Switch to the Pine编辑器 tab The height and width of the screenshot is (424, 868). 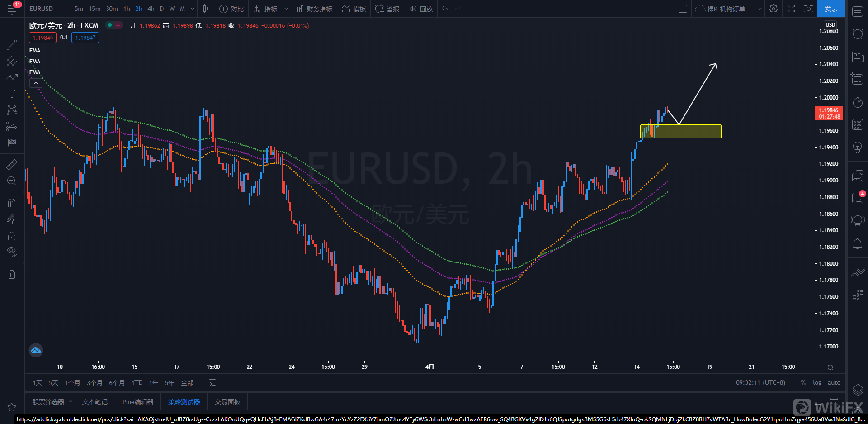coord(138,402)
